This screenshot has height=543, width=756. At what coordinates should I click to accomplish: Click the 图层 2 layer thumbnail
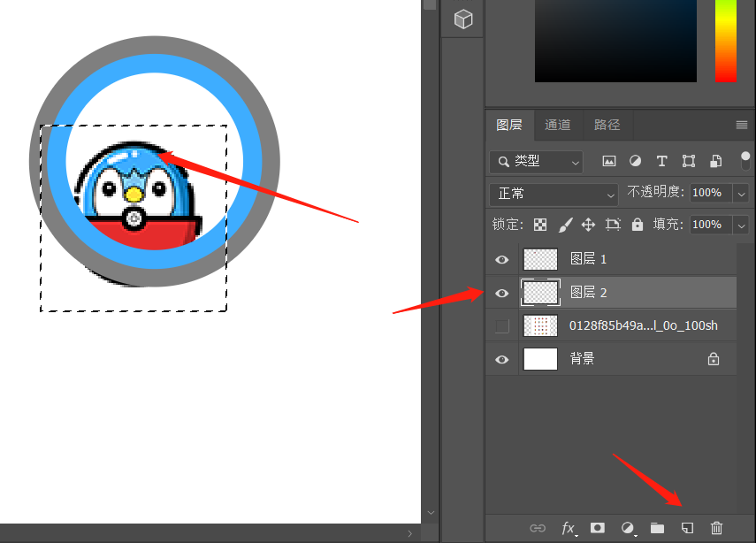[540, 293]
